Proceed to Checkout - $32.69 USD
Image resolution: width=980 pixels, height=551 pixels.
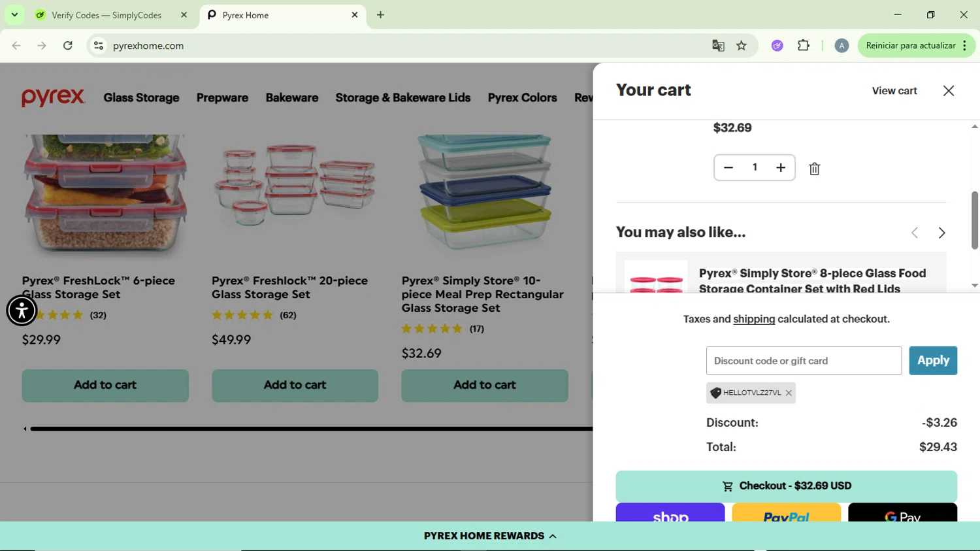[786, 486]
